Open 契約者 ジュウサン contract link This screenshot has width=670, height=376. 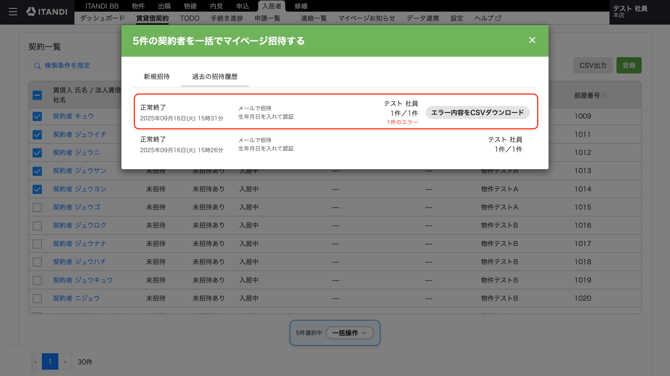point(79,171)
